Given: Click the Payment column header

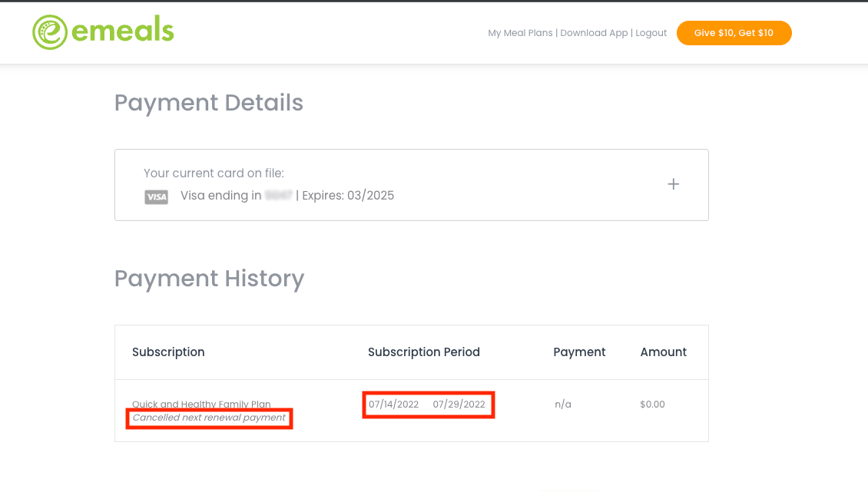Looking at the screenshot, I should [x=579, y=352].
